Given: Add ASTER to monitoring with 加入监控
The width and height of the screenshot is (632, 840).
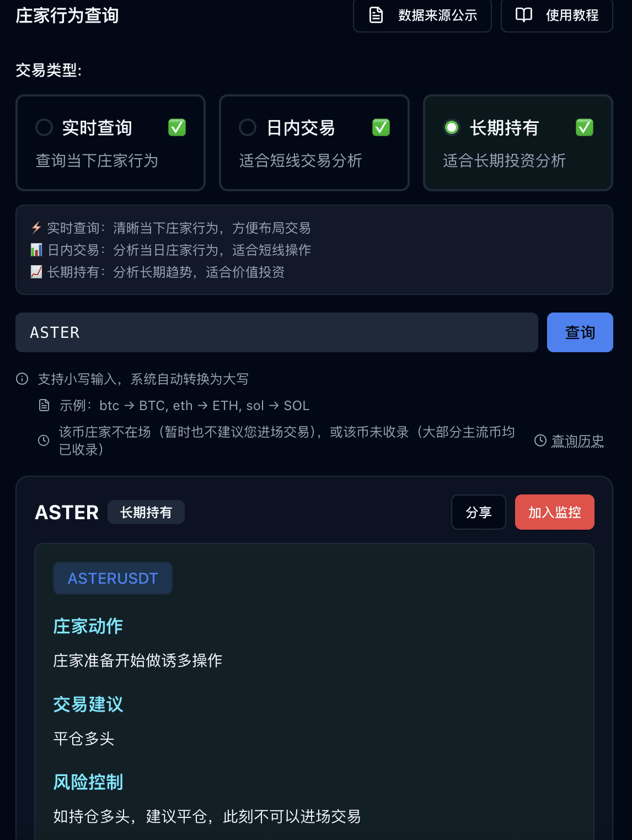Looking at the screenshot, I should coord(555,512).
